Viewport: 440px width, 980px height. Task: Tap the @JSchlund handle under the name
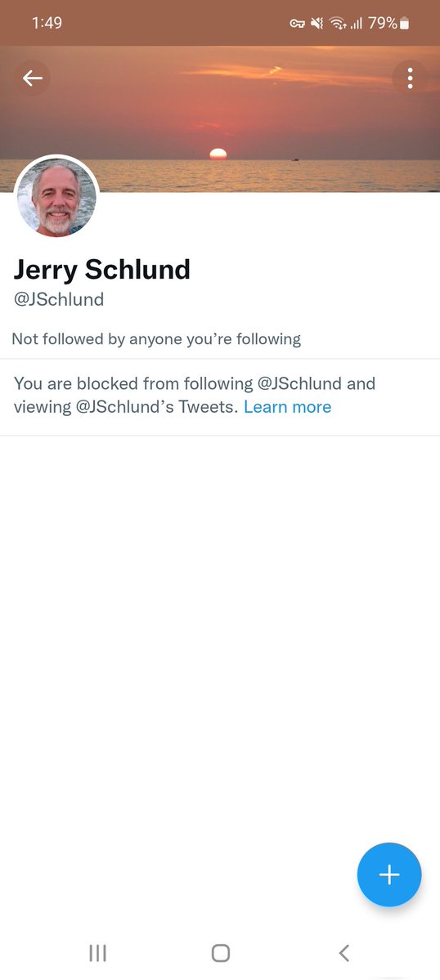[59, 299]
